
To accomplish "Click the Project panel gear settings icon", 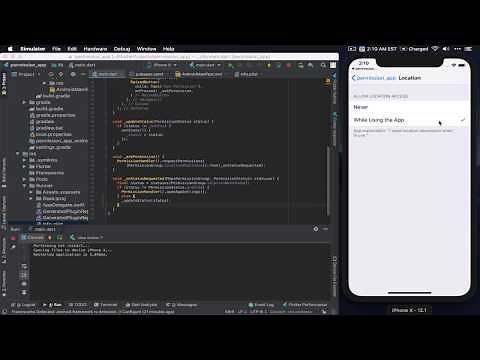I will [x=73, y=74].
